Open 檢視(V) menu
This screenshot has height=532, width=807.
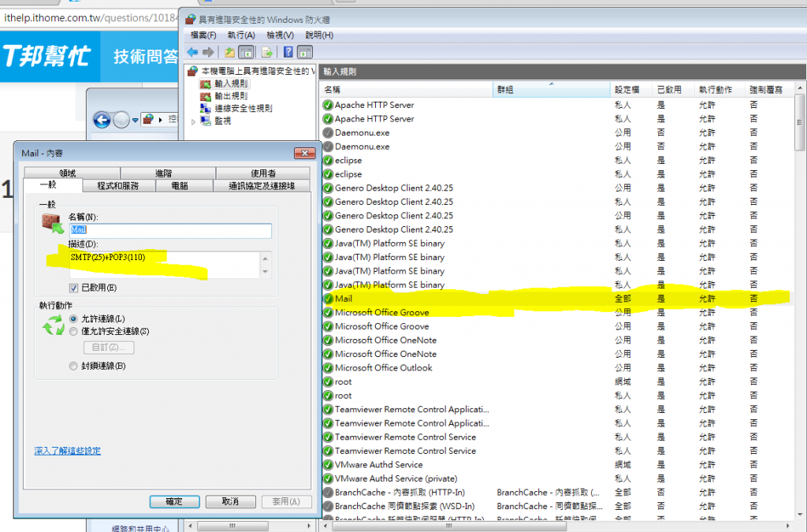[x=280, y=35]
